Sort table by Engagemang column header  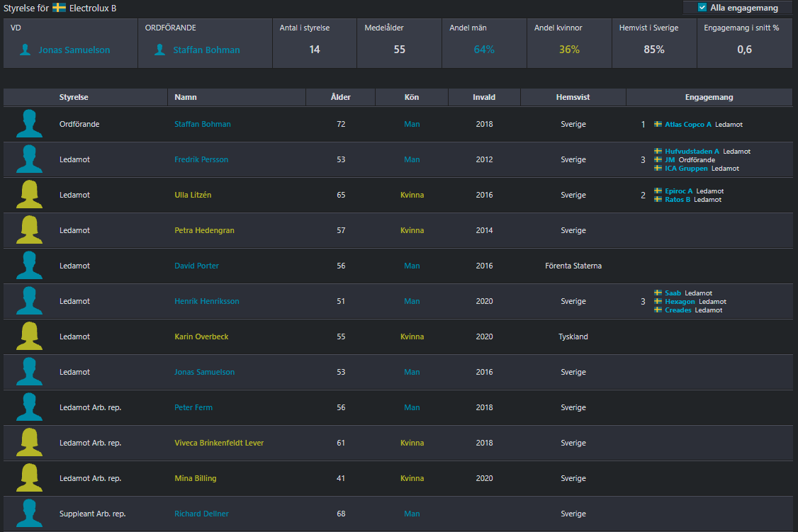pos(709,97)
